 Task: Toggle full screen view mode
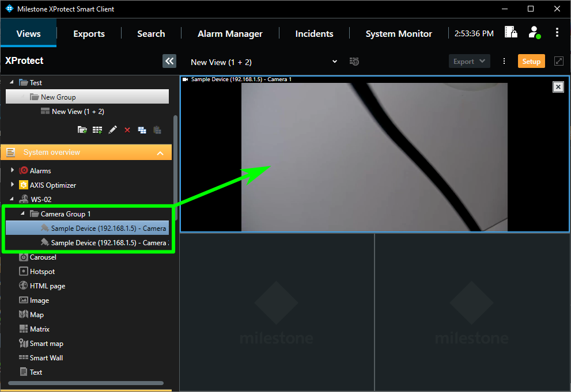pyautogui.click(x=558, y=61)
